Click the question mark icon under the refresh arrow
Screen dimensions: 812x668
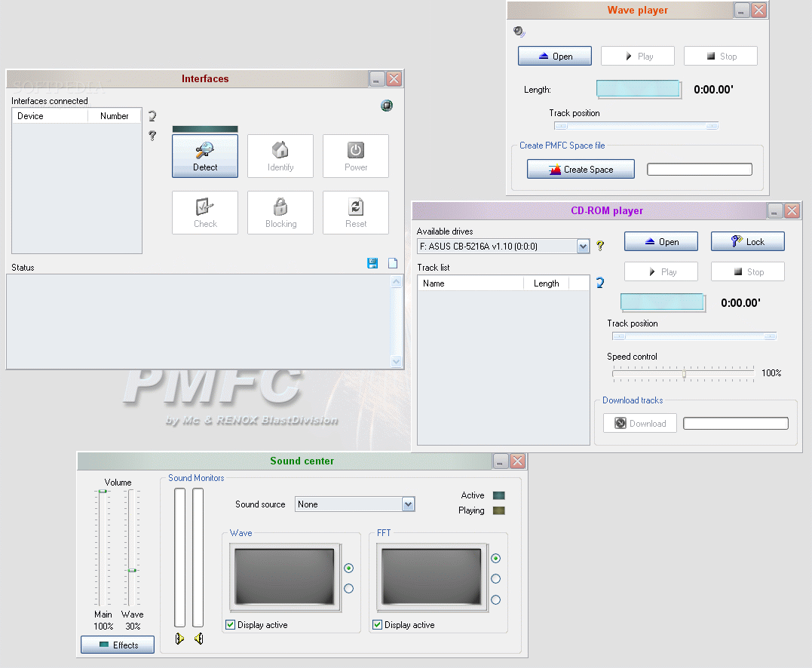click(152, 136)
